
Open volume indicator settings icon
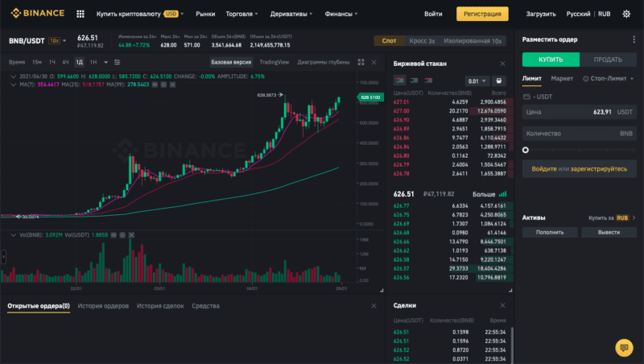point(122,235)
